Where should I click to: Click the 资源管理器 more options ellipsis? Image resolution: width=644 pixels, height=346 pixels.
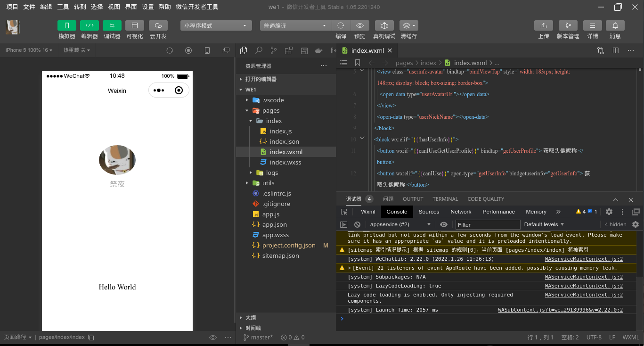click(324, 66)
